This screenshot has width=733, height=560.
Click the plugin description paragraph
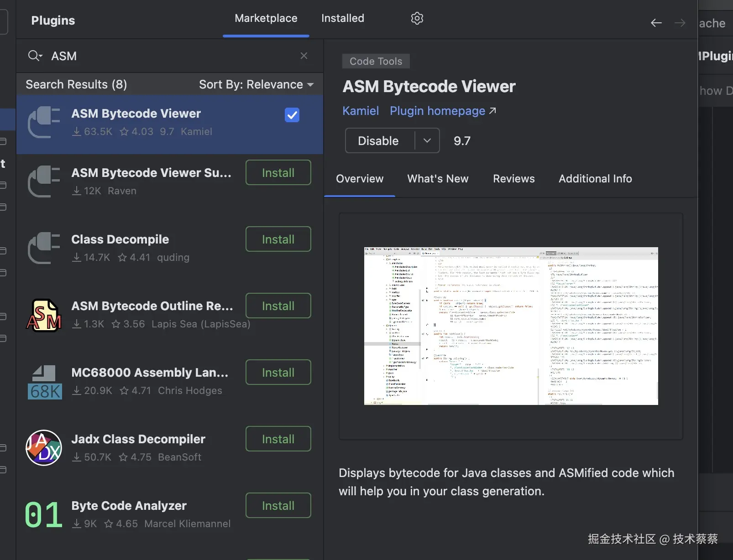[506, 482]
